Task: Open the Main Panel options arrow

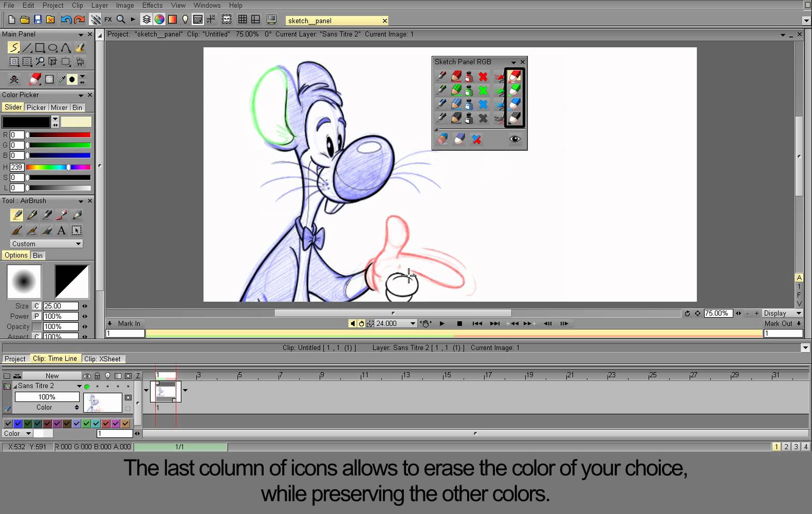Action: click(81, 34)
